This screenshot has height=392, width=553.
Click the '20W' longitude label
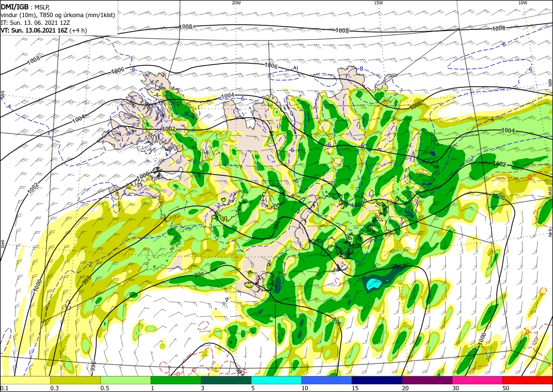(x=236, y=3)
